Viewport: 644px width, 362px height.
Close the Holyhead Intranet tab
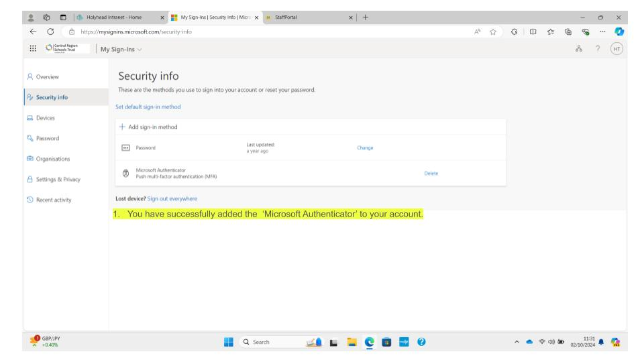[162, 17]
